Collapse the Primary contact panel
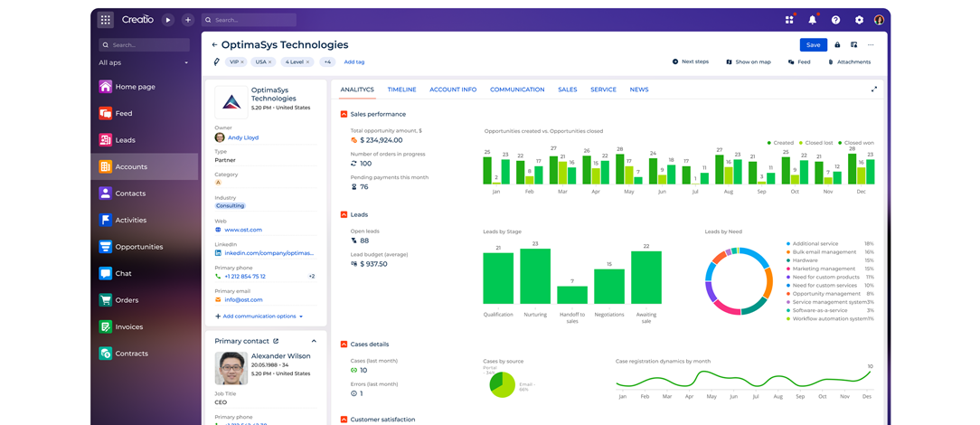Image resolution: width=980 pixels, height=425 pixels. pyautogui.click(x=314, y=341)
